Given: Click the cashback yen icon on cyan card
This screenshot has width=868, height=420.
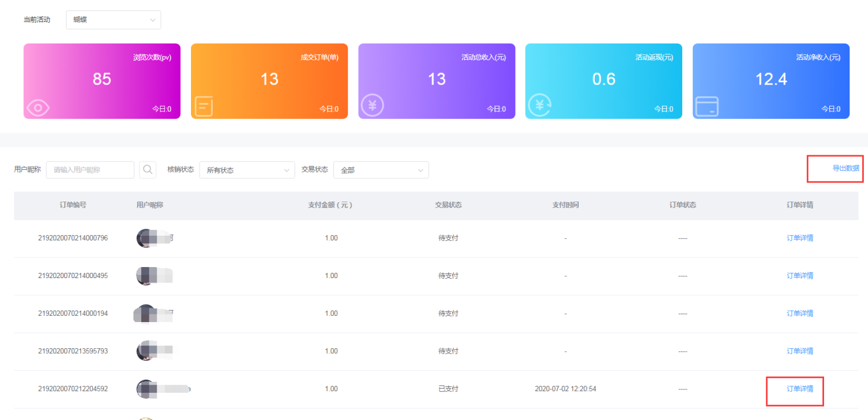Looking at the screenshot, I should click(x=540, y=105).
